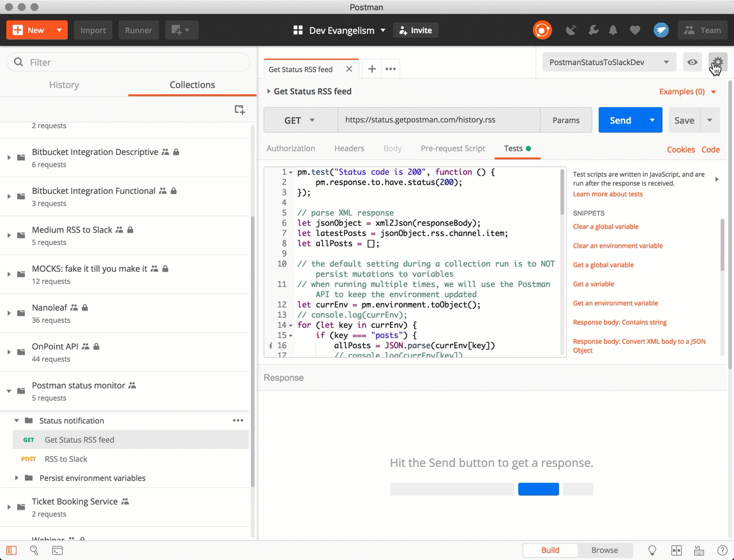734x560 pixels.
Task: Expand the Get Status RSS feed description
Action: tap(269, 92)
